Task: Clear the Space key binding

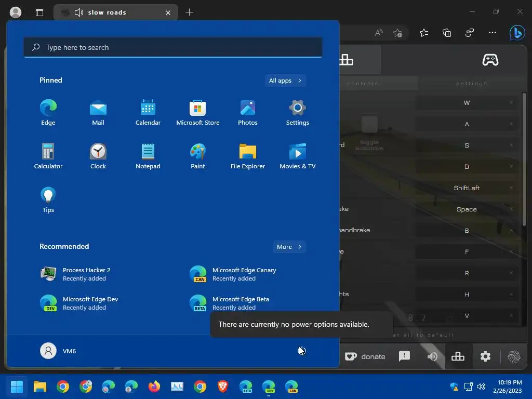Action: click(x=511, y=209)
